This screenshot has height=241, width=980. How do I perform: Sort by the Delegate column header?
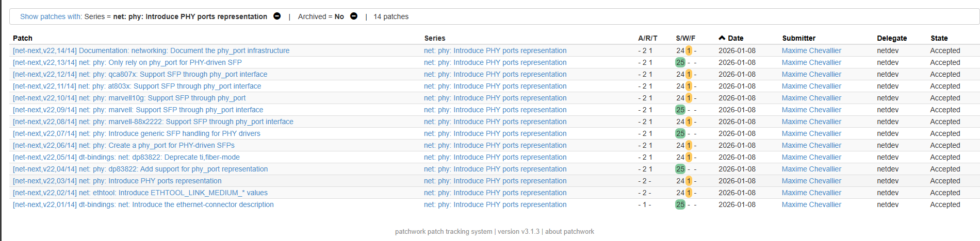[891, 38]
